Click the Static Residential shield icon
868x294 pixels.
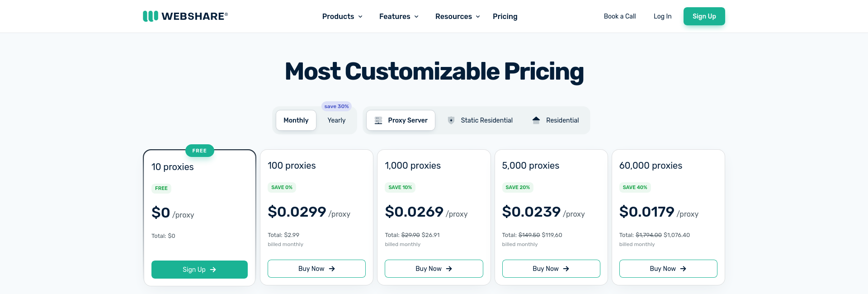click(451, 120)
